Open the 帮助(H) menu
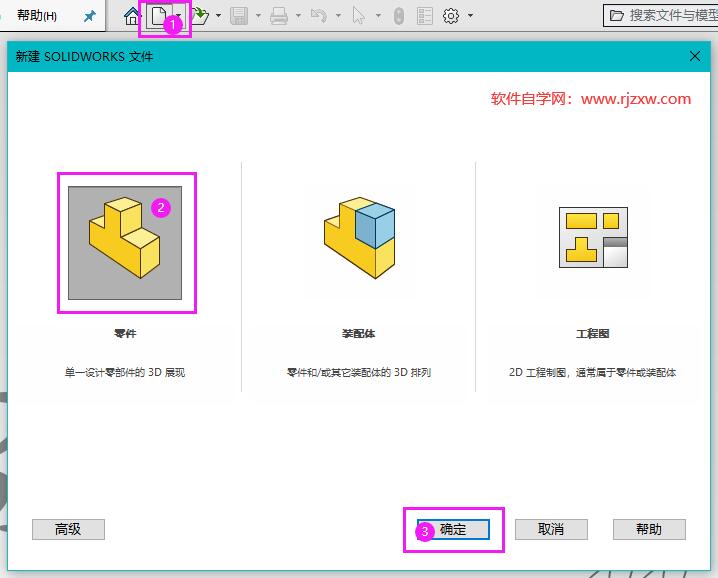This screenshot has height=578, width=718. [37, 16]
